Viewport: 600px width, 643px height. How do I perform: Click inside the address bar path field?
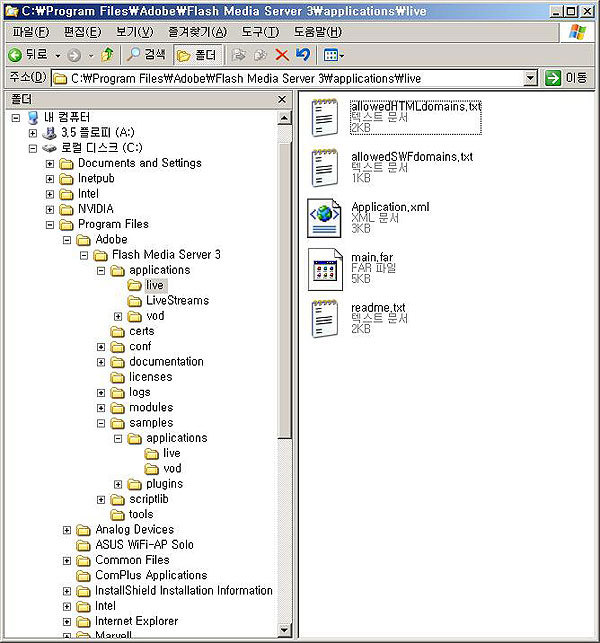click(287, 78)
